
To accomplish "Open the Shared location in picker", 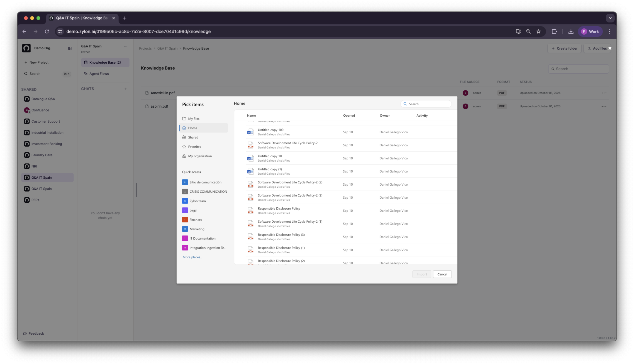I will (x=193, y=137).
